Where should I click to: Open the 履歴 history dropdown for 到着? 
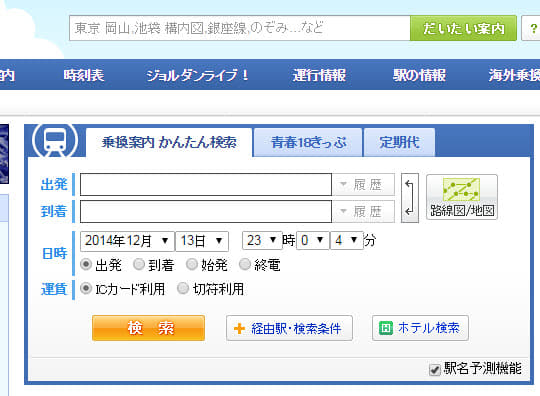[363, 211]
